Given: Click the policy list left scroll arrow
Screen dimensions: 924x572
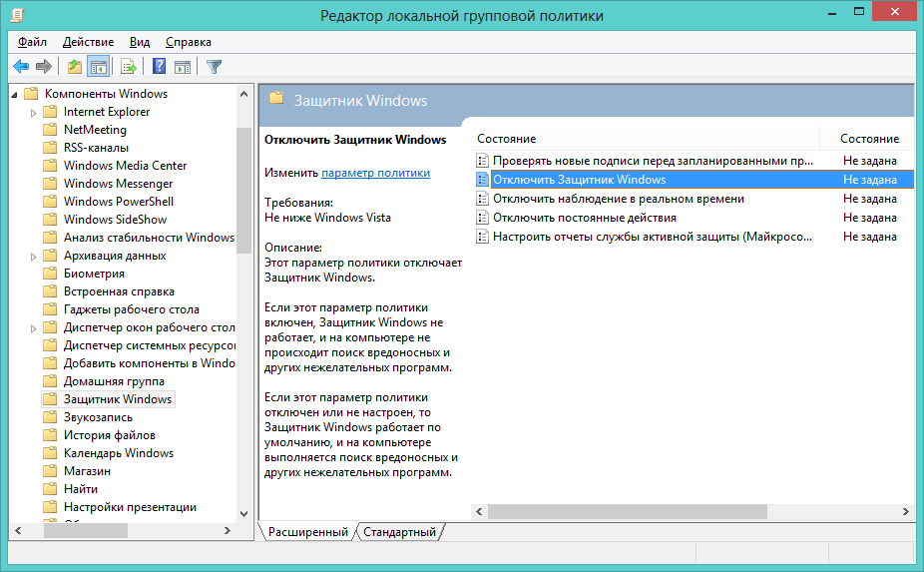Looking at the screenshot, I should point(479,512).
